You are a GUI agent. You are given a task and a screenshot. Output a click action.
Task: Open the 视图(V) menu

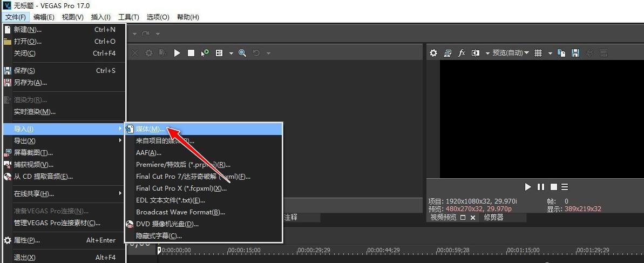click(x=73, y=17)
